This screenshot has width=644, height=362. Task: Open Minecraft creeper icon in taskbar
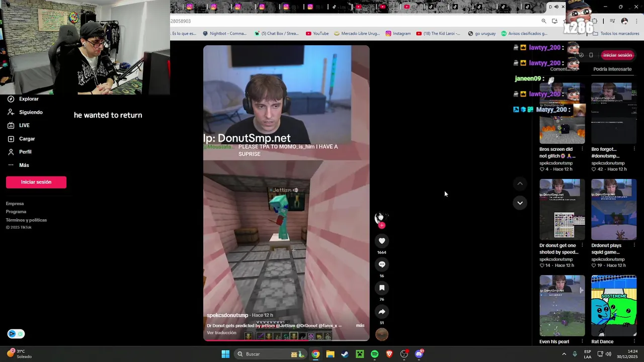point(360,354)
